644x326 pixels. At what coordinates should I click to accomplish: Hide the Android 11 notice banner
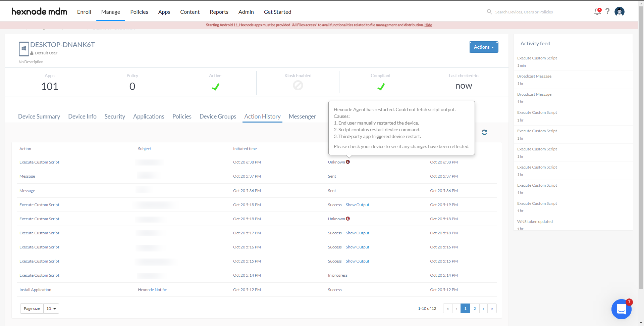(x=428, y=25)
